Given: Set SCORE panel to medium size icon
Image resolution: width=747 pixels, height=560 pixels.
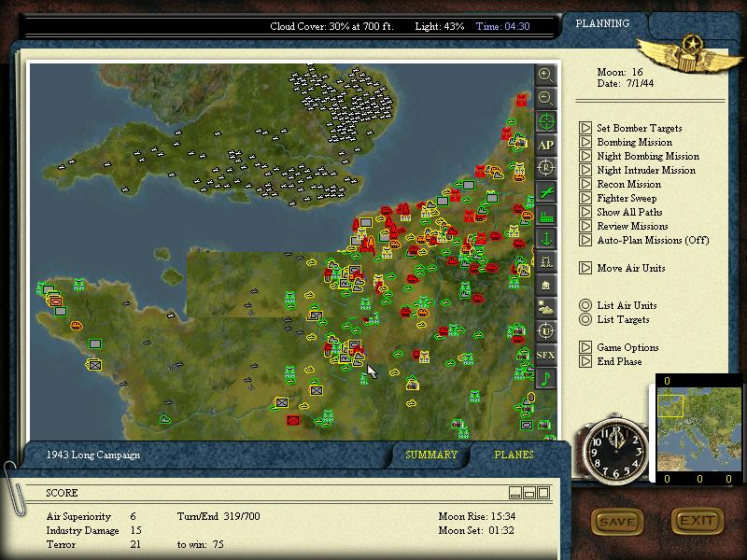Looking at the screenshot, I should point(529,493).
